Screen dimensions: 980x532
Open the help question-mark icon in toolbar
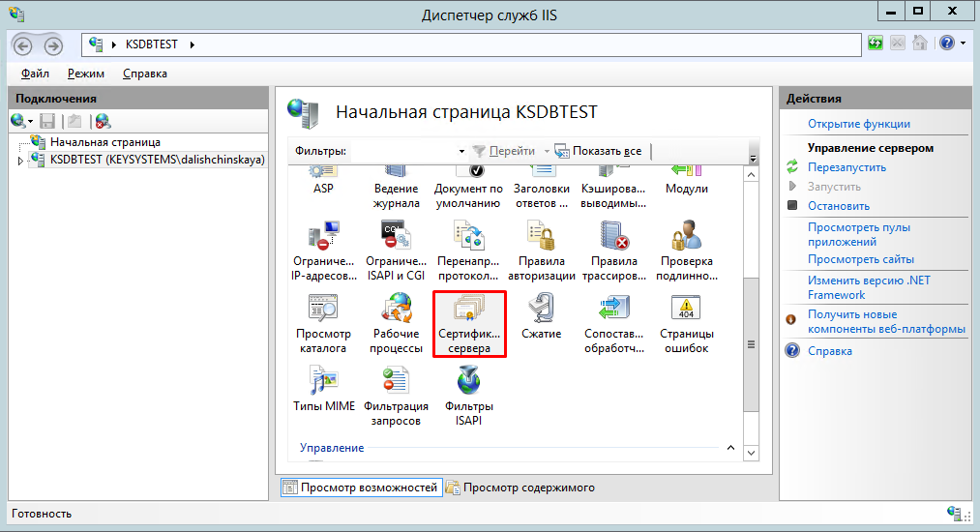pyautogui.click(x=947, y=44)
